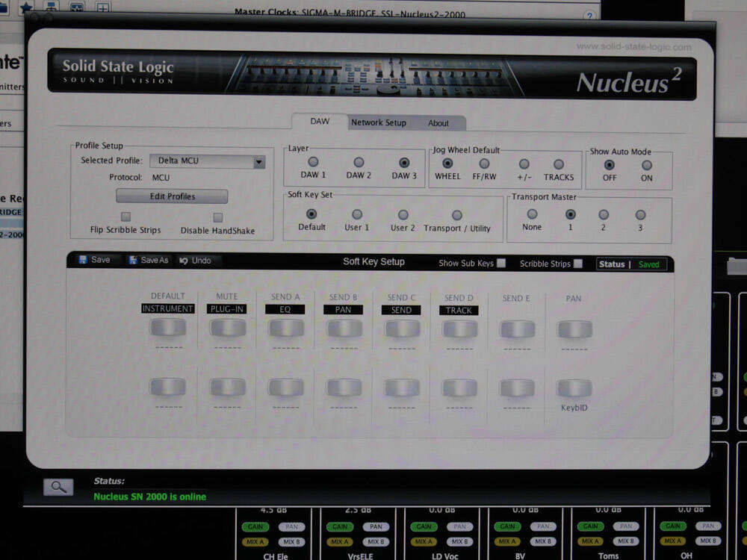
Task: Click the lower soft key in SEND A column
Action: click(x=285, y=388)
